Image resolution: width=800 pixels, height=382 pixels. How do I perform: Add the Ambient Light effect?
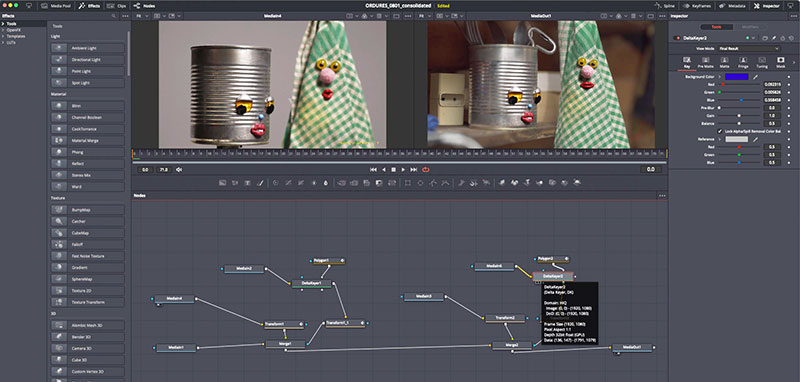point(87,48)
